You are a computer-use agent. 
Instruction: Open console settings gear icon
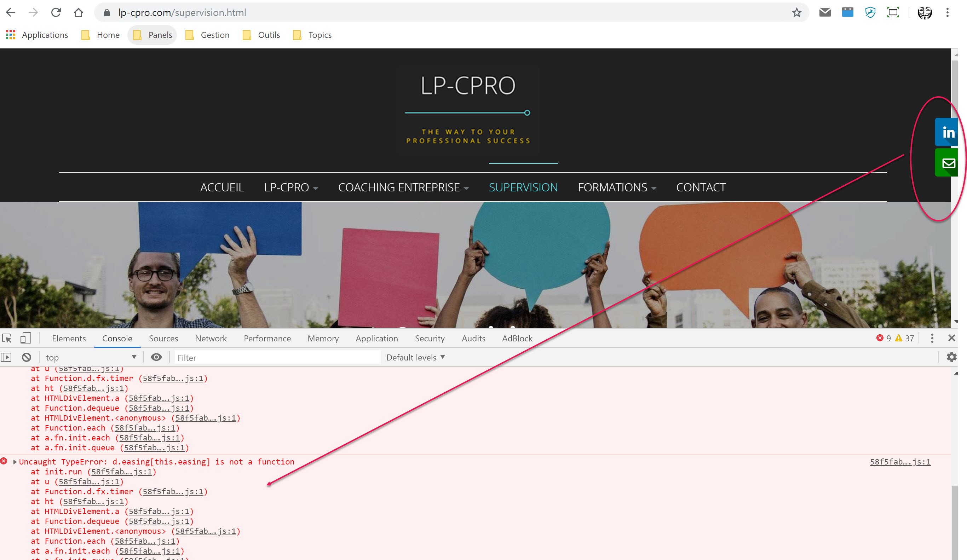tap(951, 358)
